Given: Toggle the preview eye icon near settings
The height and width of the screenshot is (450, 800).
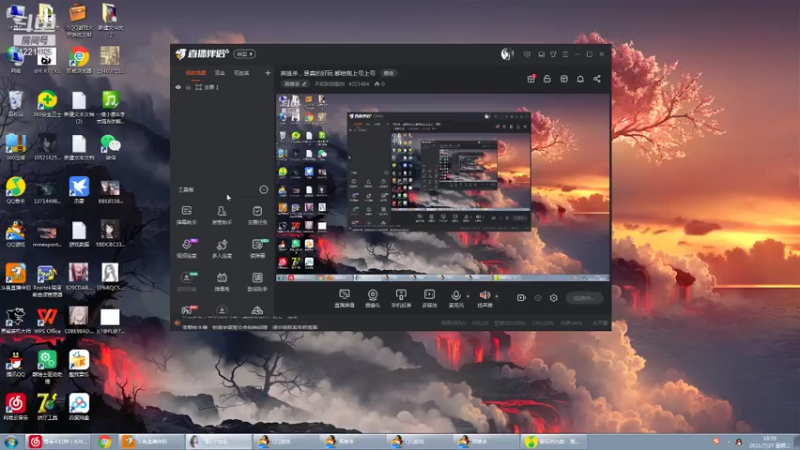Looking at the screenshot, I should tap(538, 298).
